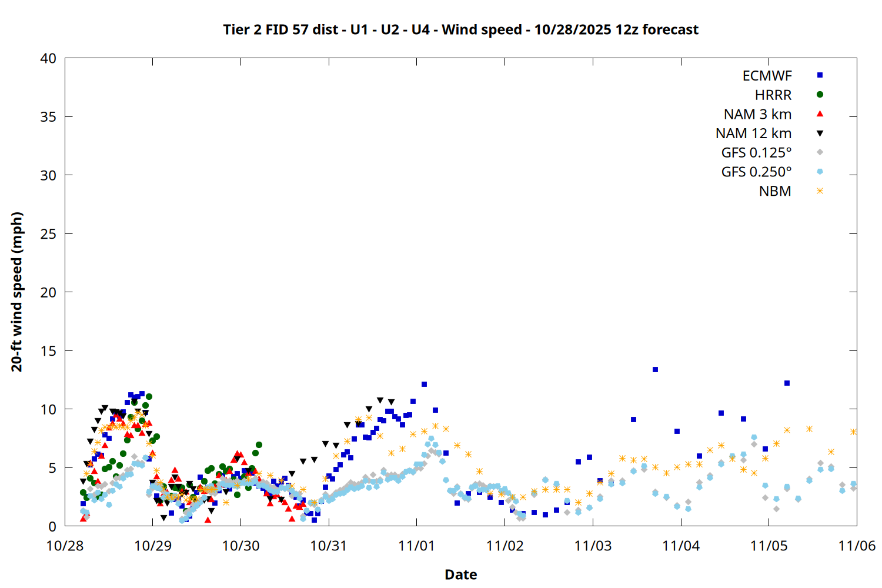Viewport: 882px width, 588px height.
Task: Click the 'Date' x-axis title
Action: click(460, 574)
